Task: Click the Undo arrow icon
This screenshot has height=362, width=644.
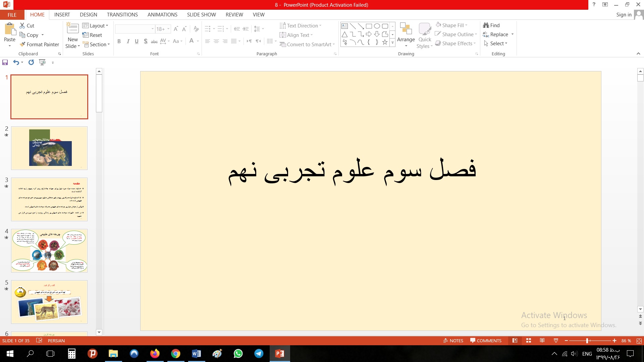Action: click(16, 62)
